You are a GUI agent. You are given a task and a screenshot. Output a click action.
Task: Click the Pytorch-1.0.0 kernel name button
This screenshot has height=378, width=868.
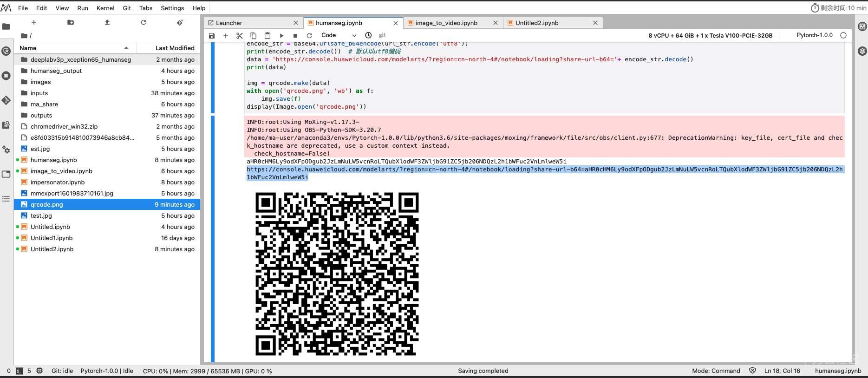pos(815,35)
